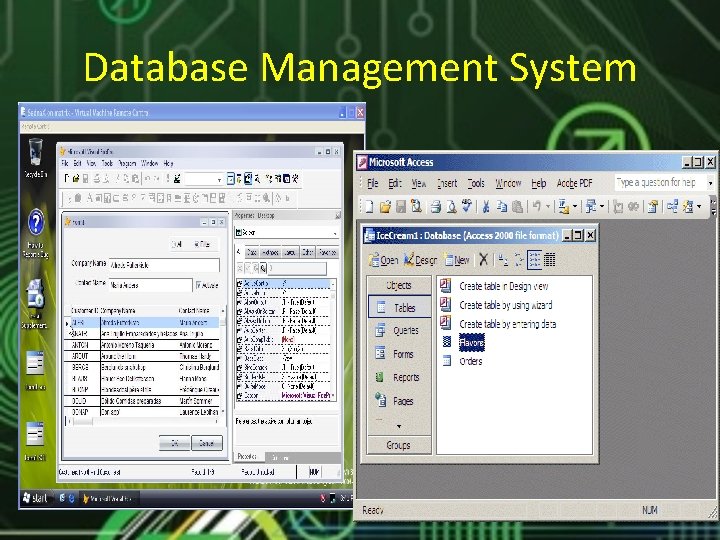
Task: Switch to Small Icons view in IceCream1 window
Action: (x=518, y=260)
